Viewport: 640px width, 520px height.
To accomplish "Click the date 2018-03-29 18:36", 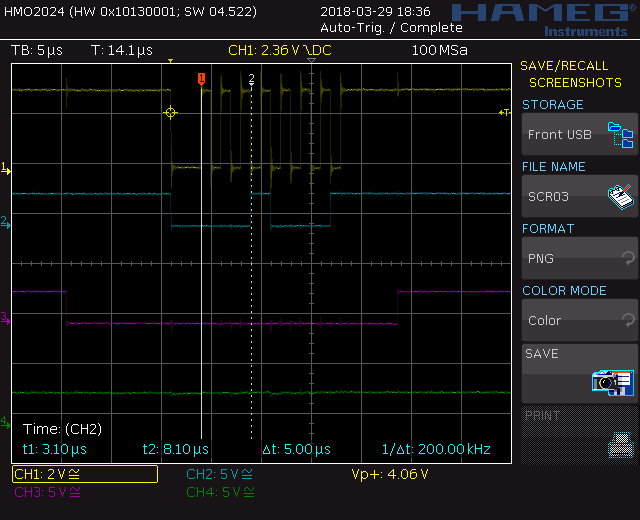I will coord(376,11).
